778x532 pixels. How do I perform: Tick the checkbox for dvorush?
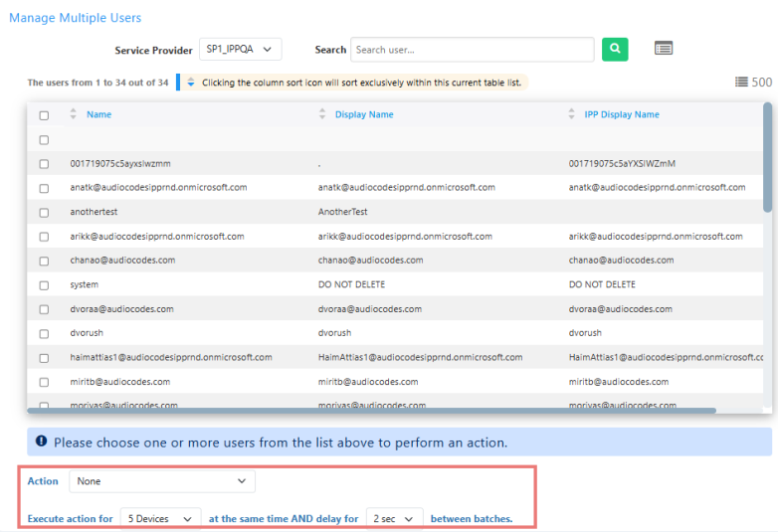point(44,333)
